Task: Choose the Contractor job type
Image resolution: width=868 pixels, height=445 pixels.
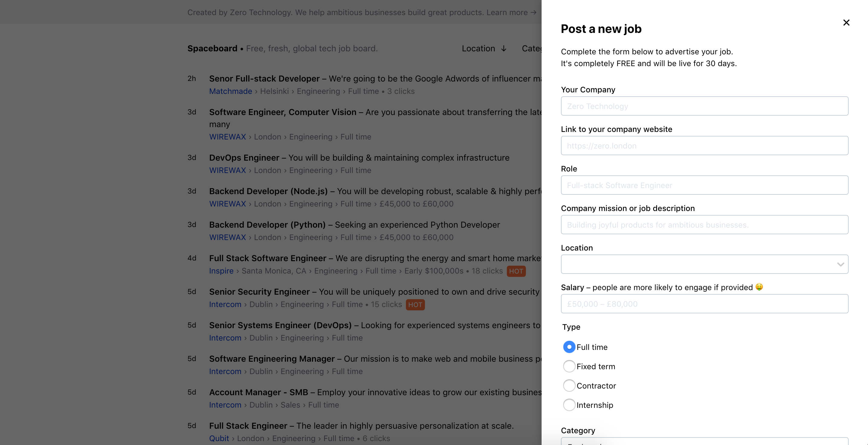Action: click(569, 386)
